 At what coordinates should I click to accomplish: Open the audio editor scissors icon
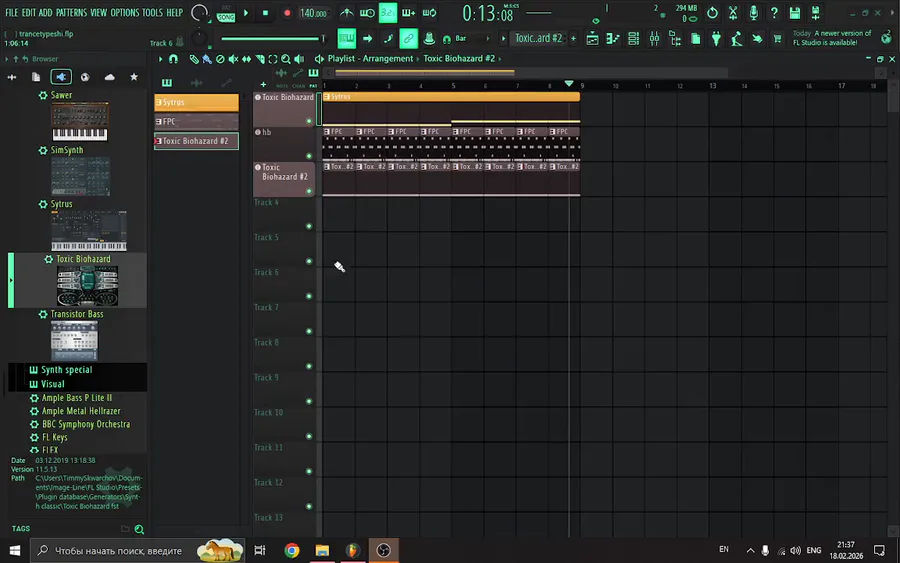pyautogui.click(x=733, y=13)
